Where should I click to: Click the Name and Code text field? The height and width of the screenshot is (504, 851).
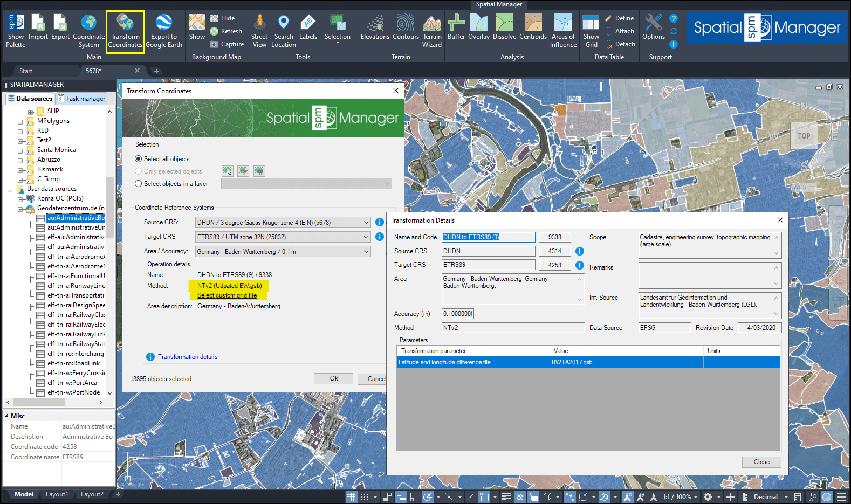(488, 237)
